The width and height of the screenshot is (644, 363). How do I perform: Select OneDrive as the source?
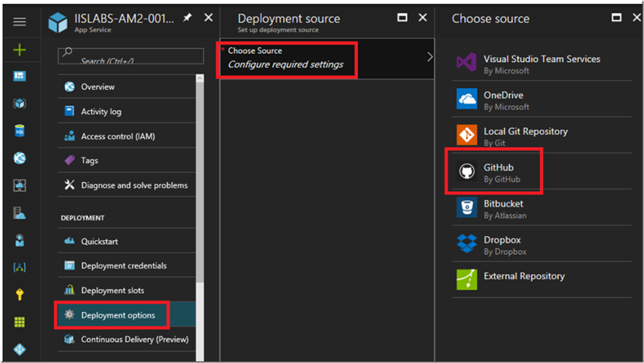542,99
